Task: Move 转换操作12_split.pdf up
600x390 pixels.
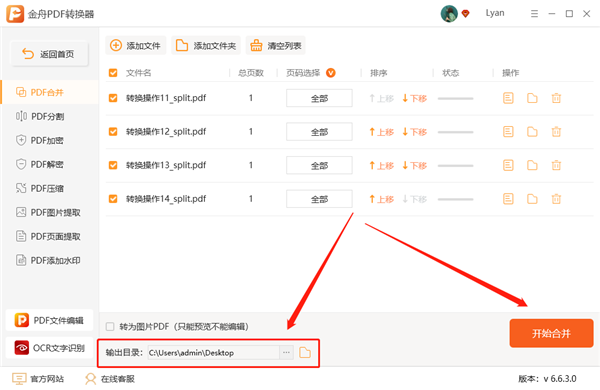Action: point(382,132)
